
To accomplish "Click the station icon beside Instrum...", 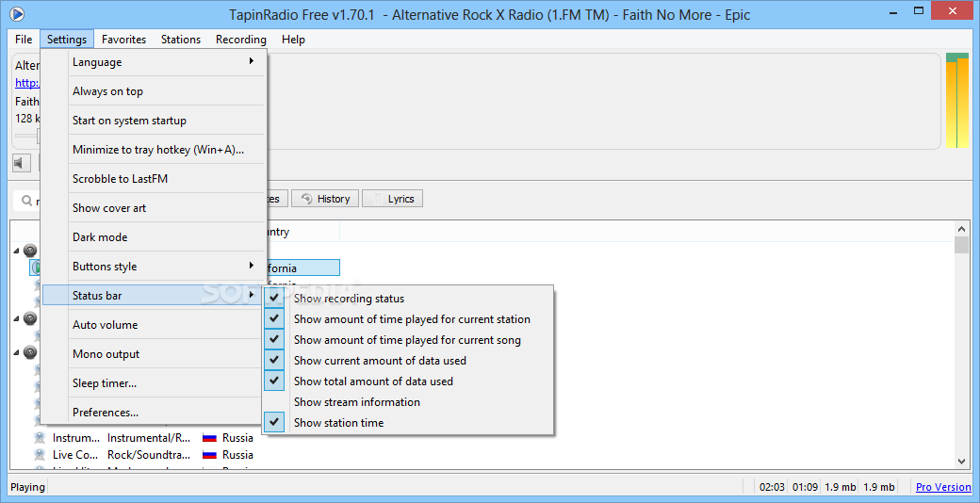I will (x=40, y=437).
